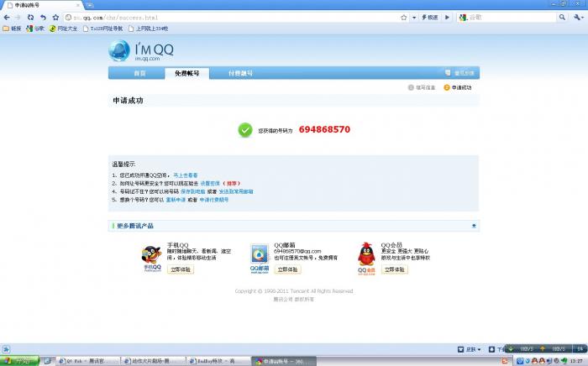Click the orange tray icon left of the system tray

click(x=504, y=361)
